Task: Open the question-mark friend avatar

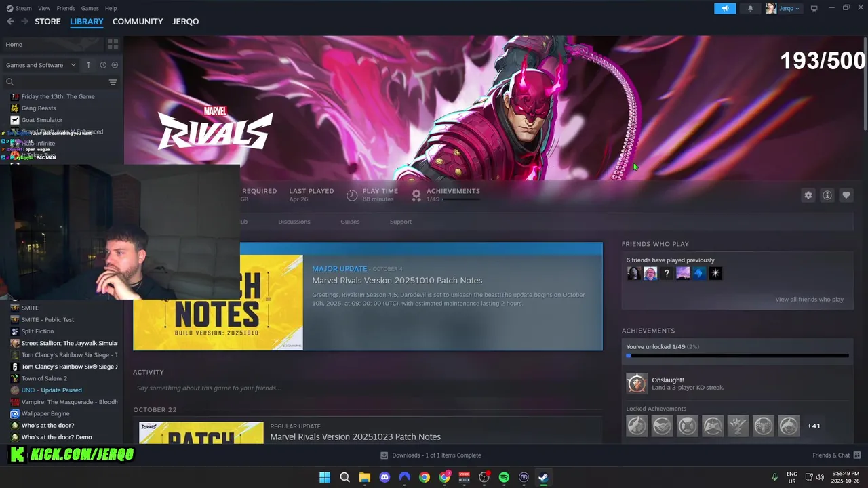Action: point(667,273)
